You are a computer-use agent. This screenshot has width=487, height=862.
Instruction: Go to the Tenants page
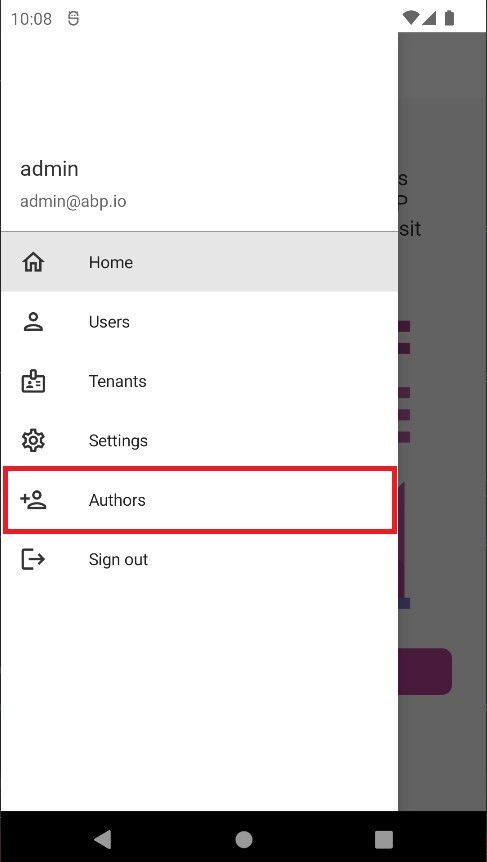(x=199, y=381)
